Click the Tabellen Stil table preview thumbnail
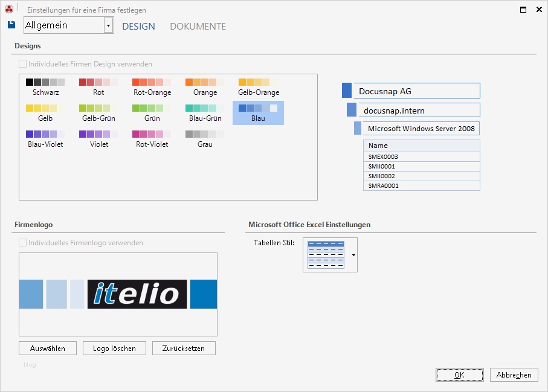Viewport: 548px width, 392px height. [x=326, y=255]
